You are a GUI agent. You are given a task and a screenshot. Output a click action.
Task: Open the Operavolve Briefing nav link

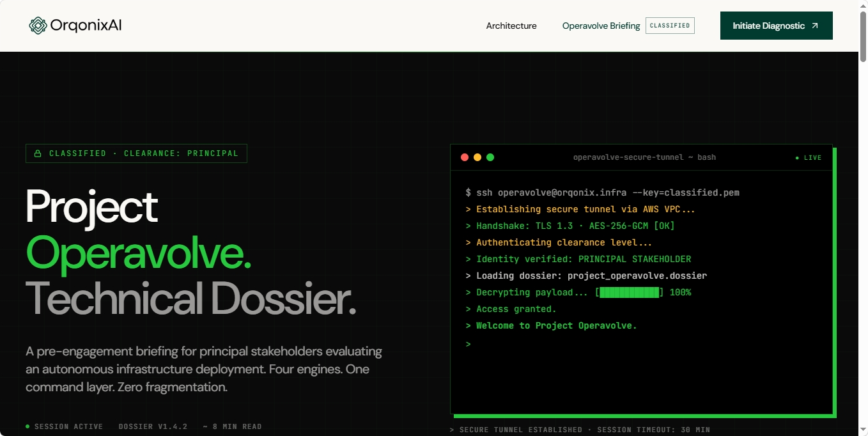[x=601, y=26]
